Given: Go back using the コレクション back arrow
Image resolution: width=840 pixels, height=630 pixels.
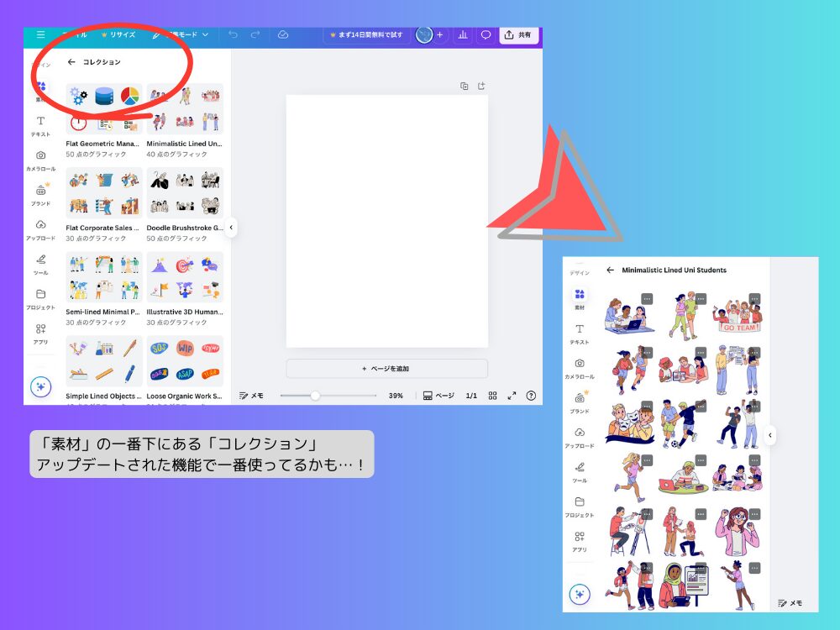Looking at the screenshot, I should (x=72, y=61).
